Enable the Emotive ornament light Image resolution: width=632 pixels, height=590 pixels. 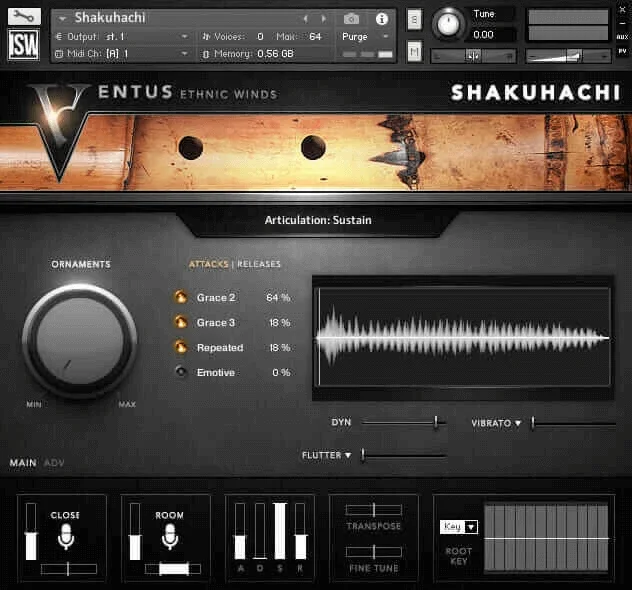(x=181, y=372)
